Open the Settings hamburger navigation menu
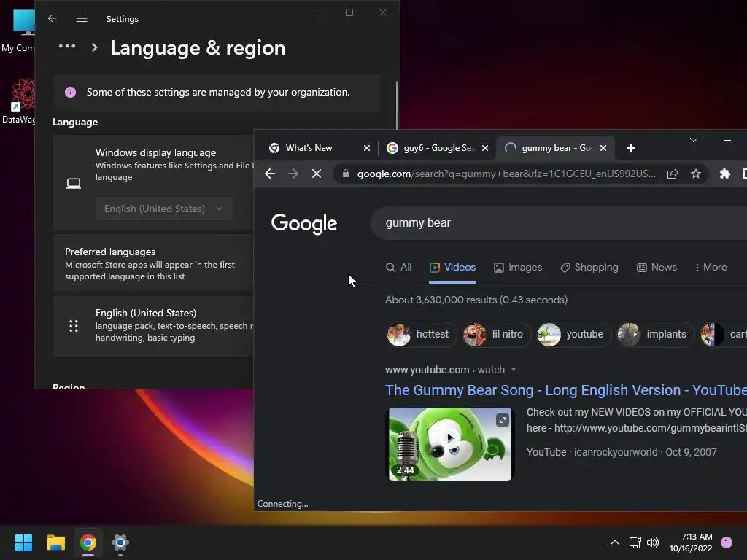 pos(82,18)
